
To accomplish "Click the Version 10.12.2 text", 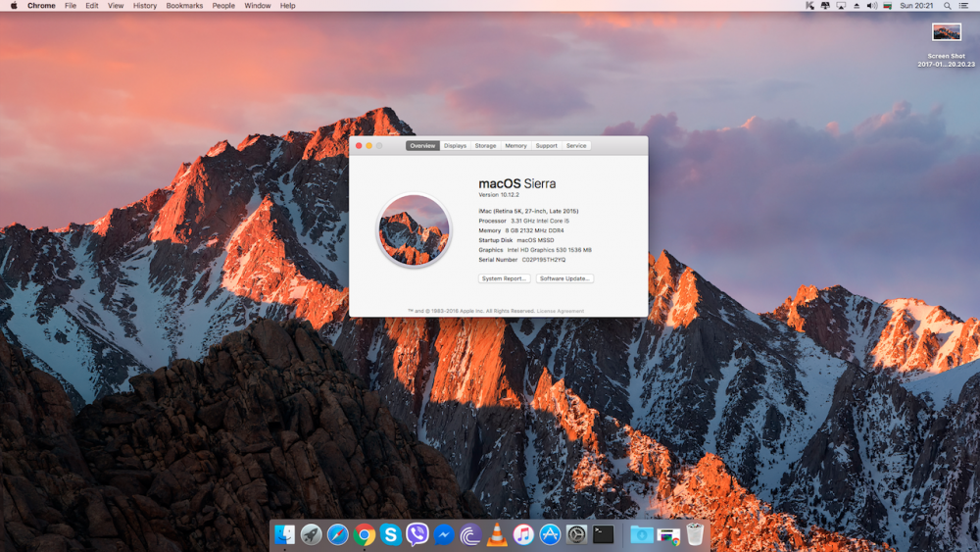I will [499, 195].
